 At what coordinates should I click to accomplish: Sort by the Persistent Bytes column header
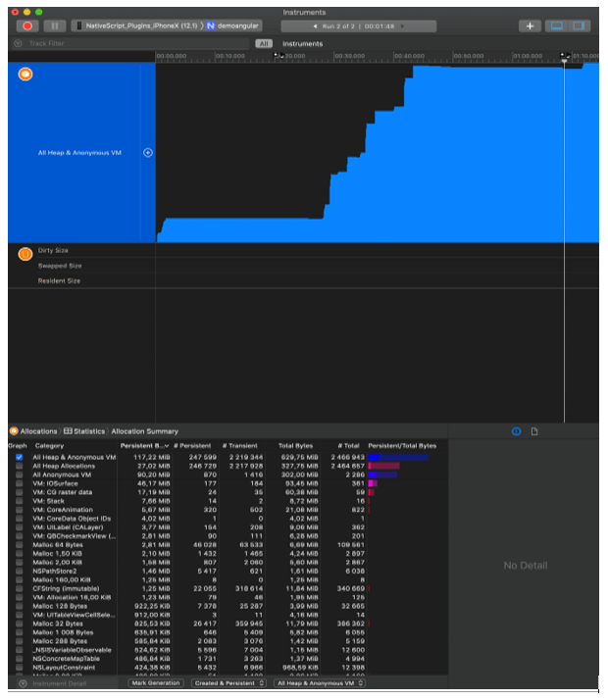click(x=144, y=445)
